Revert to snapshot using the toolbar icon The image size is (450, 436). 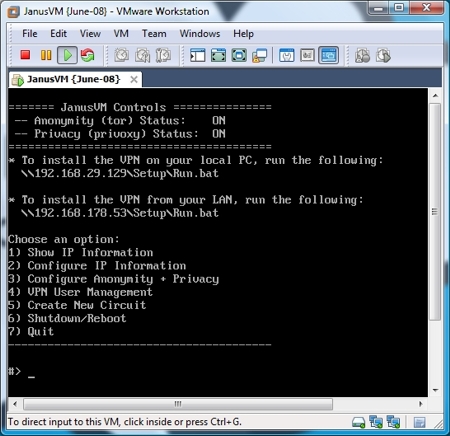[x=142, y=55]
